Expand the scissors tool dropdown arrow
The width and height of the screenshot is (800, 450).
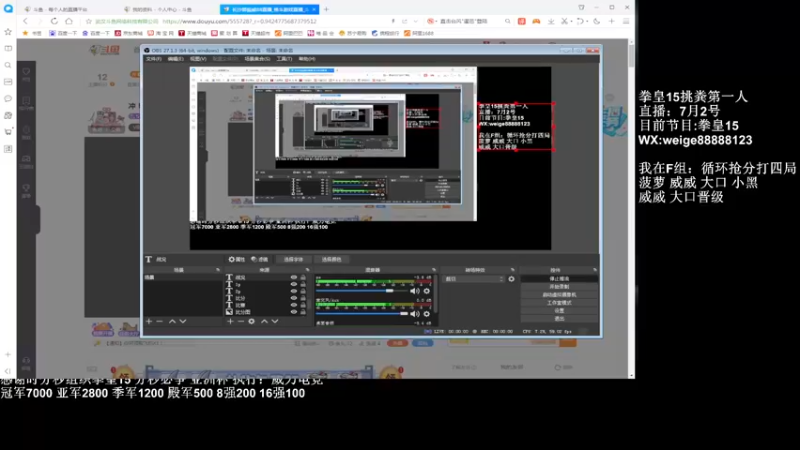pyautogui.click(x=571, y=21)
